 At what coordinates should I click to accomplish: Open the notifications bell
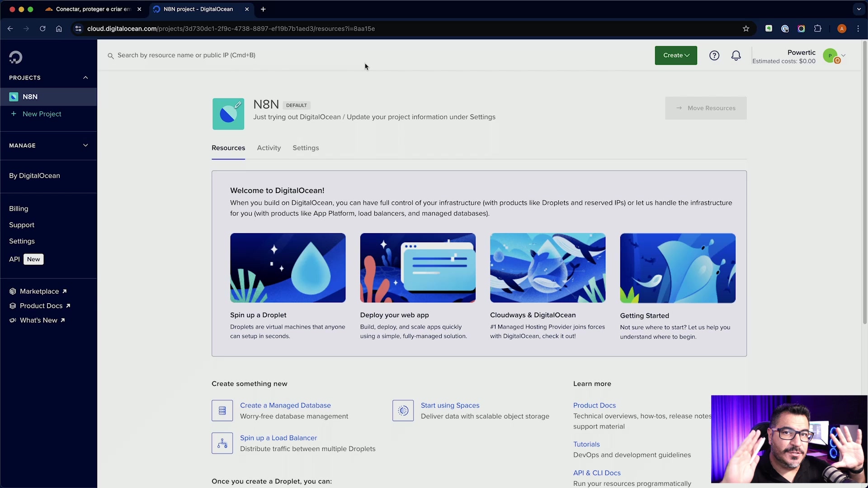736,55
